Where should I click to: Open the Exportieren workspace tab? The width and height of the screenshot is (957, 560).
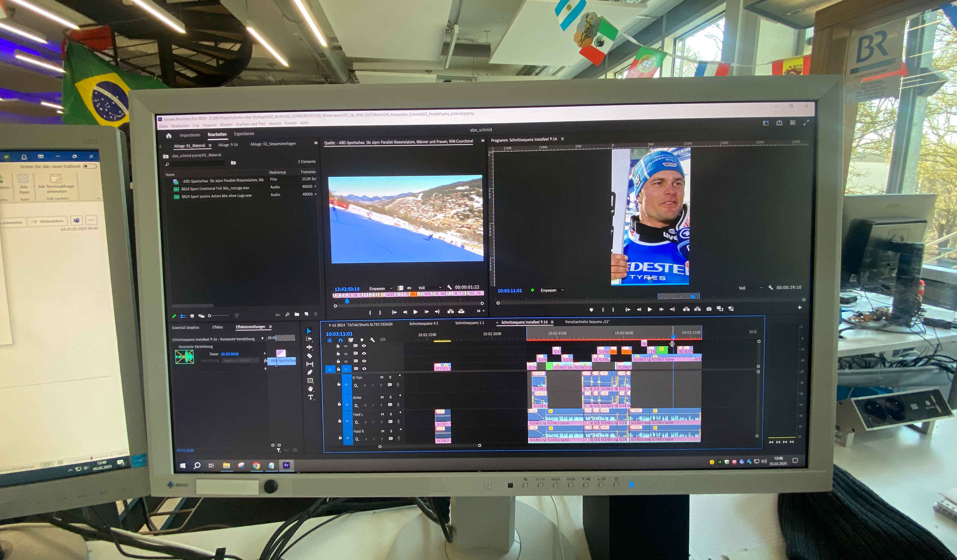tap(244, 134)
